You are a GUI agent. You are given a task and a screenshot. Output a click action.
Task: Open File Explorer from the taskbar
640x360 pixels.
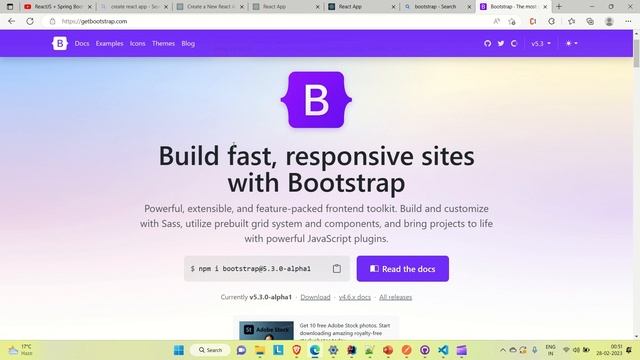[x=260, y=350]
